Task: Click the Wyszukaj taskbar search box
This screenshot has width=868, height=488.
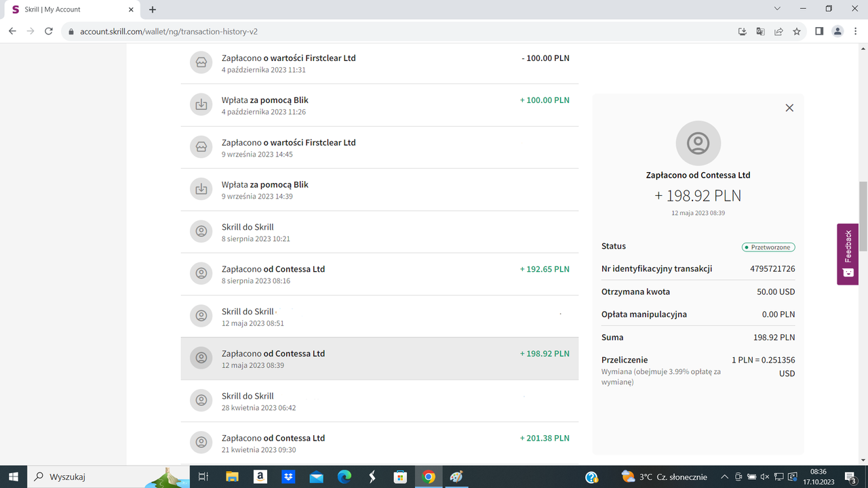Action: tap(108, 476)
